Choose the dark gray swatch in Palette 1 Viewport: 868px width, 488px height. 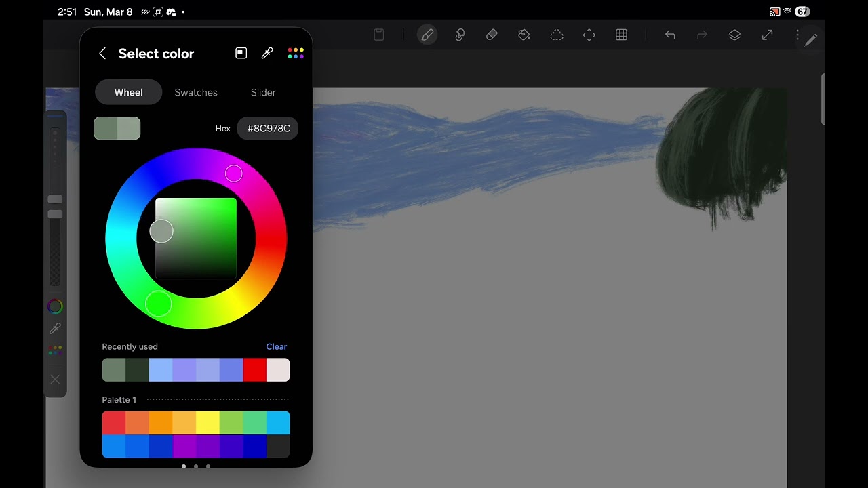(x=278, y=446)
